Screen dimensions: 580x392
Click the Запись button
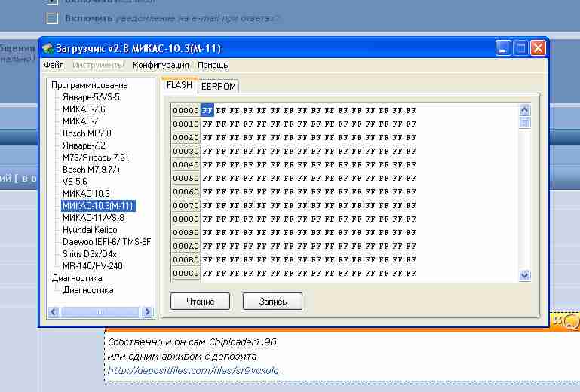point(272,302)
